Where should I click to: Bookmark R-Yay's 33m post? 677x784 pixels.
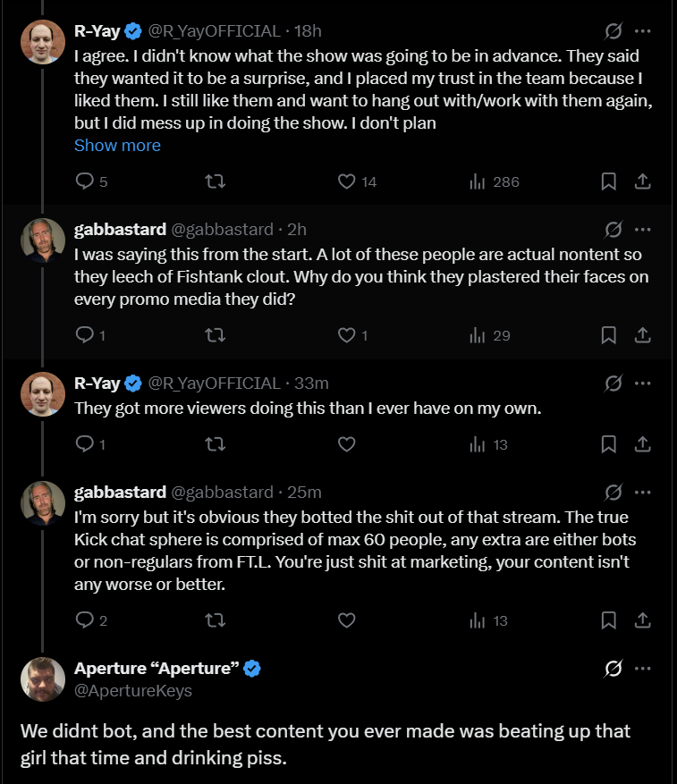608,444
